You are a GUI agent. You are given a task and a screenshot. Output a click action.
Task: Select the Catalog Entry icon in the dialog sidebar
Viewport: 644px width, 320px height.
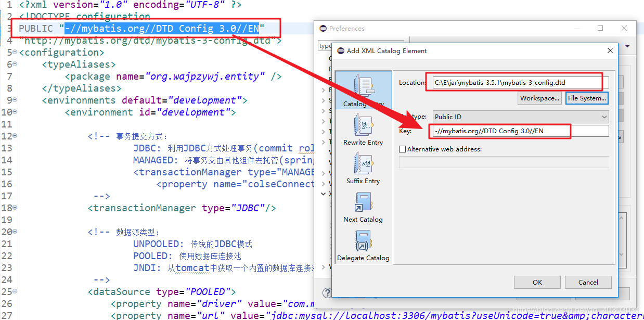click(363, 84)
